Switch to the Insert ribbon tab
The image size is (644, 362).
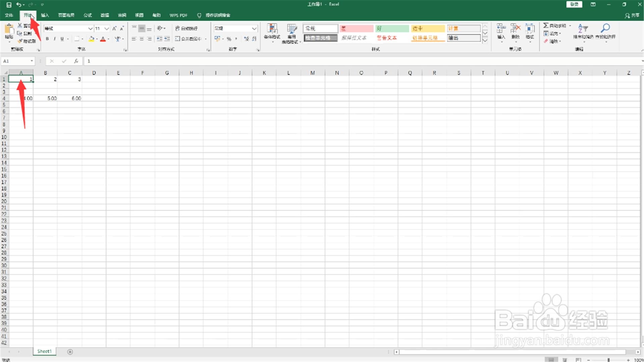click(45, 15)
